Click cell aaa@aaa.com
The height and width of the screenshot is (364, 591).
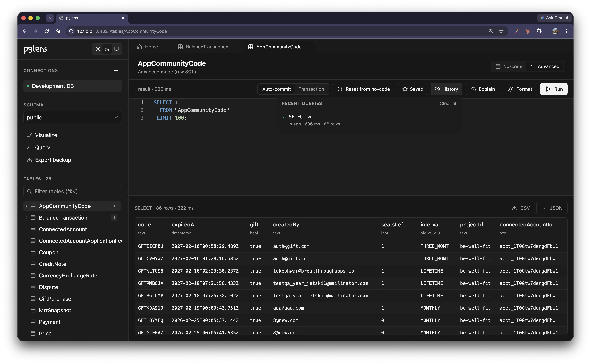[288, 308]
